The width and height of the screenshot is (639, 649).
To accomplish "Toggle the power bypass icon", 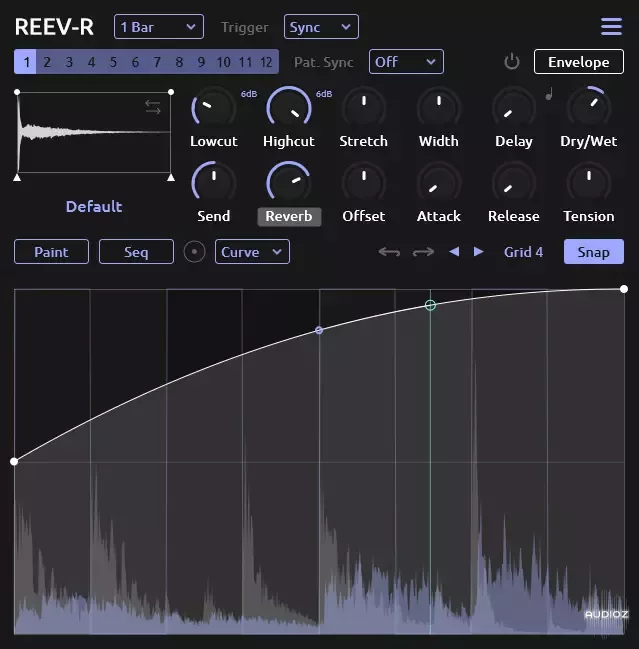I will pos(512,62).
